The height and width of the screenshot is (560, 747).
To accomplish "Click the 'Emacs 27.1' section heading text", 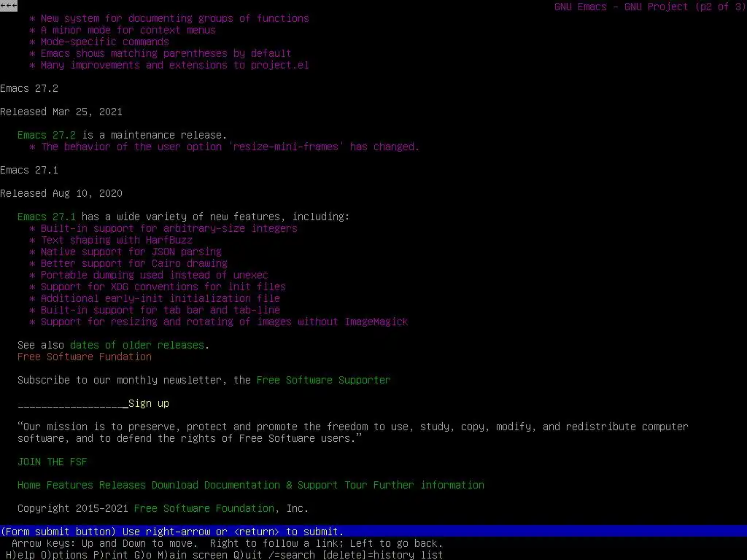I will pos(29,170).
